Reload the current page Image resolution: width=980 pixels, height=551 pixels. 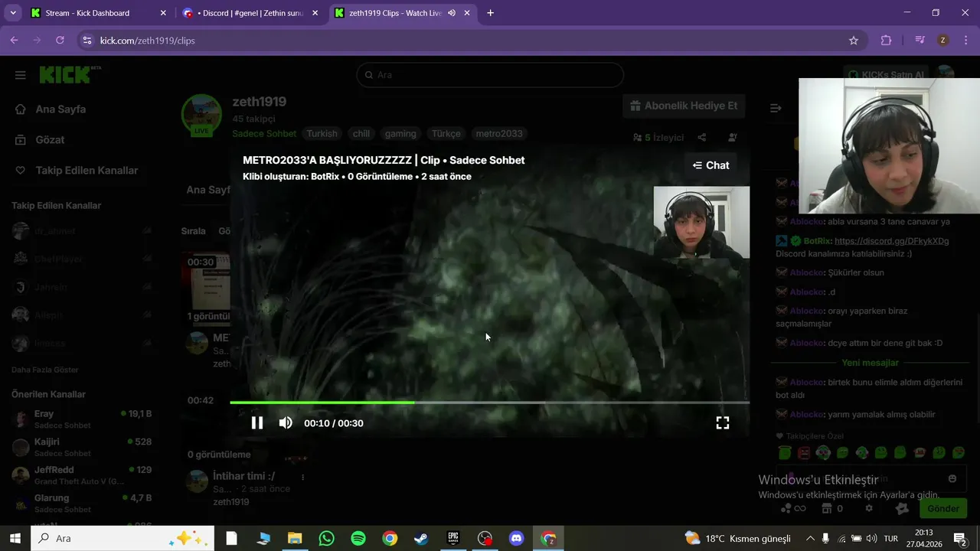coord(60,41)
